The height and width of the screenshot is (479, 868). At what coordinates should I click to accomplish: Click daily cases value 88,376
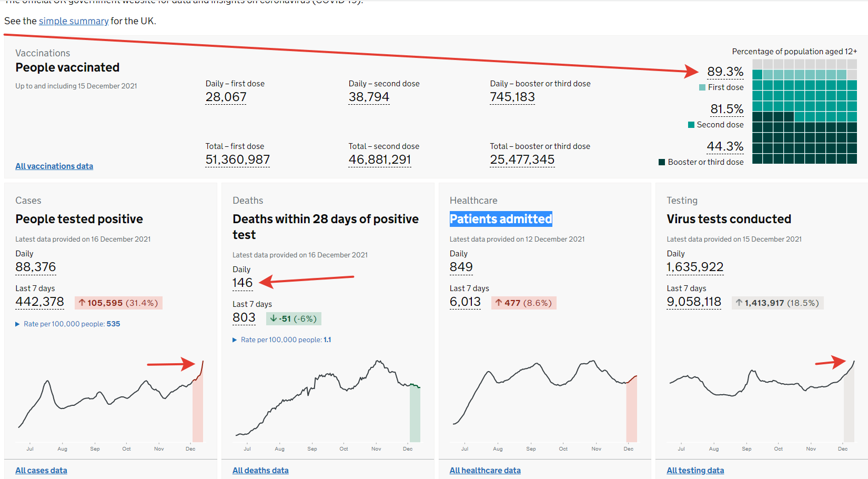(x=36, y=267)
